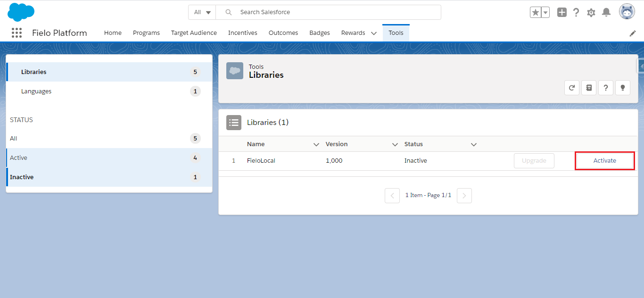Click the Tools cloud icon in header panel
This screenshot has height=298, width=644.
pos(235,71)
